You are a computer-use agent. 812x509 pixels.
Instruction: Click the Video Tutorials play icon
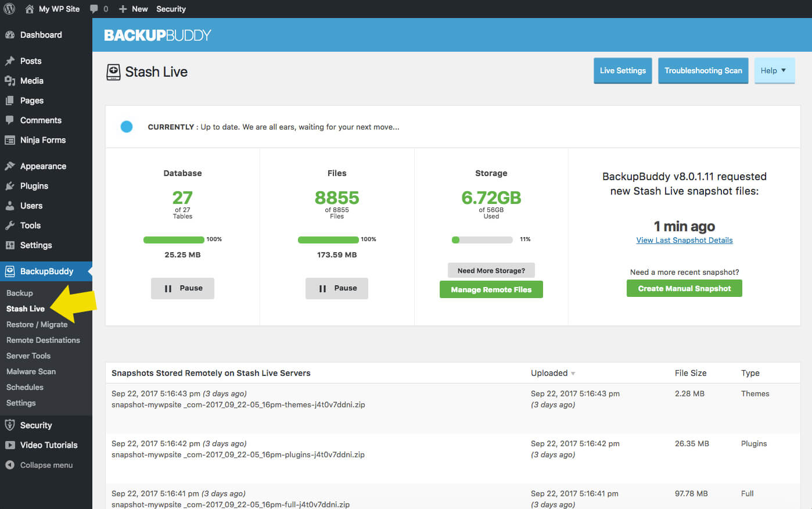point(10,445)
